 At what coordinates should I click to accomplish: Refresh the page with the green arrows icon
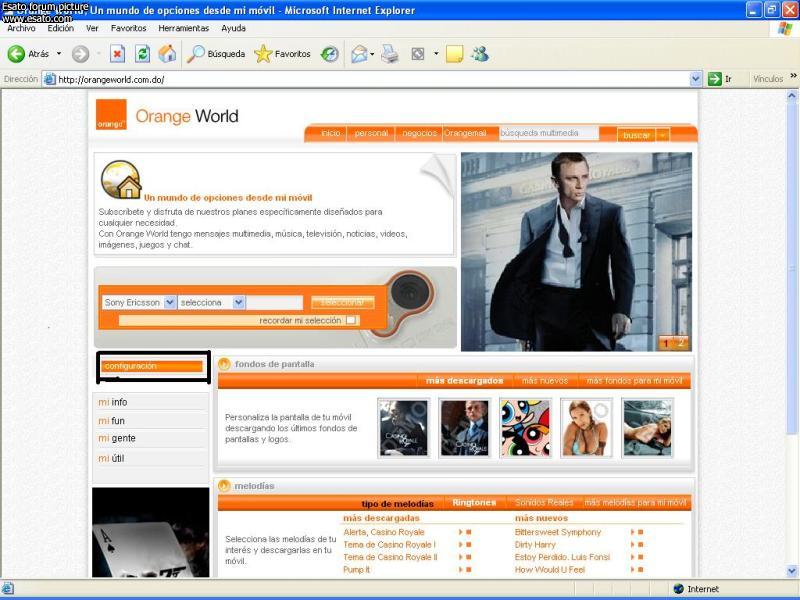[x=142, y=54]
